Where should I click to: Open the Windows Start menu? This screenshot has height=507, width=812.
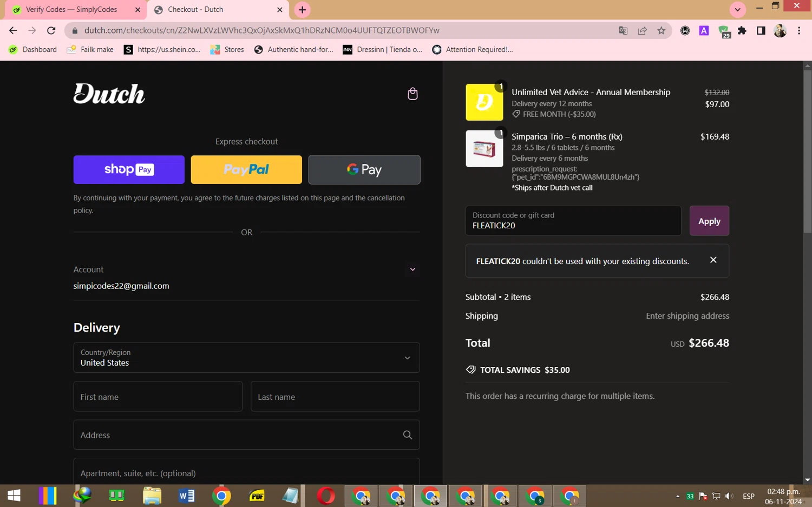coord(14,496)
